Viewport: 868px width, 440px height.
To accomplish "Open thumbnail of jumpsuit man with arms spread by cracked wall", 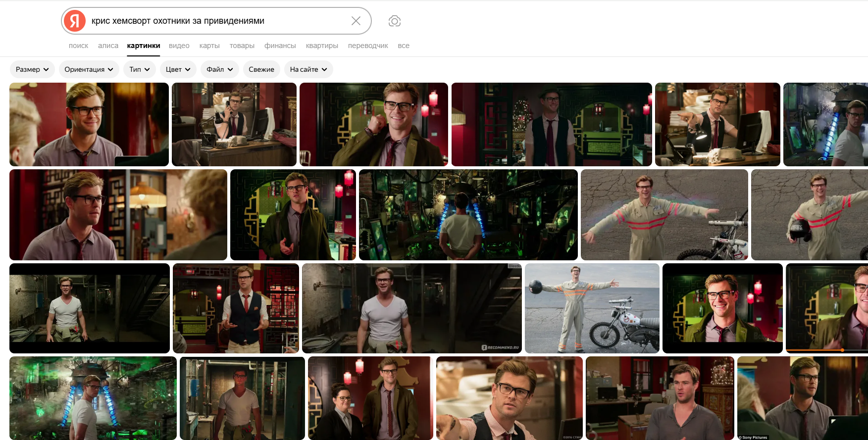I will tap(664, 215).
